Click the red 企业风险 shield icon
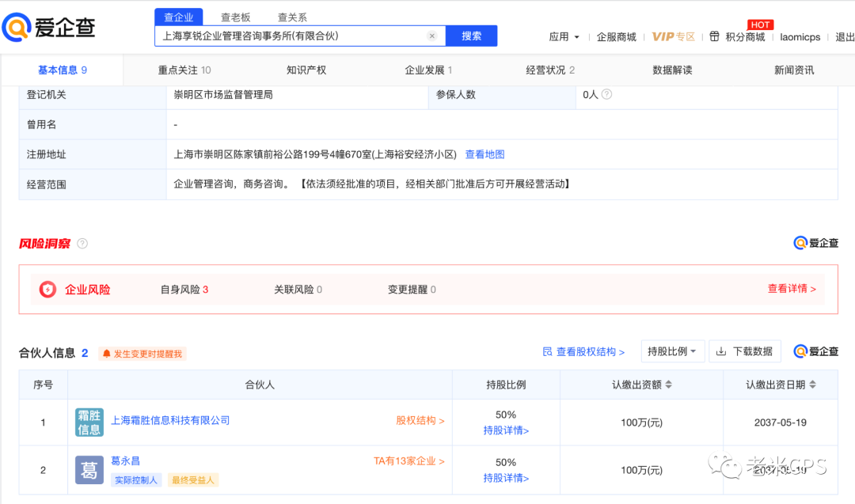 [x=47, y=290]
